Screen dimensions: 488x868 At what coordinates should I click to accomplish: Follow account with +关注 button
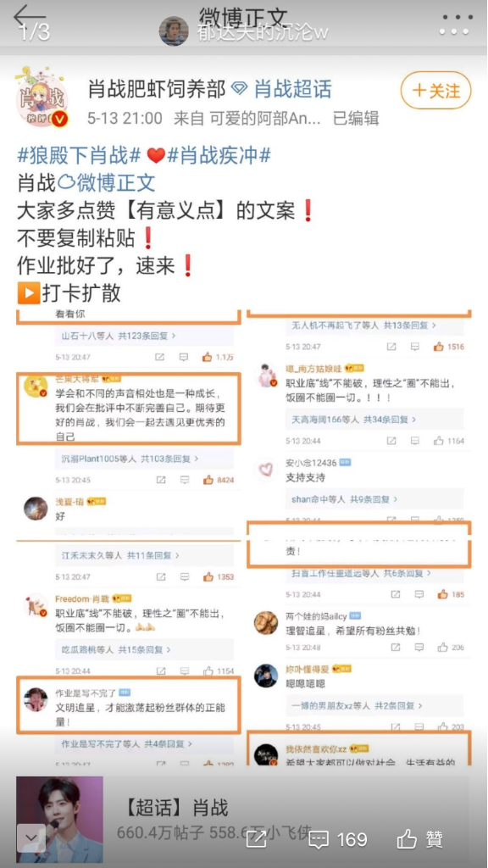tap(436, 90)
